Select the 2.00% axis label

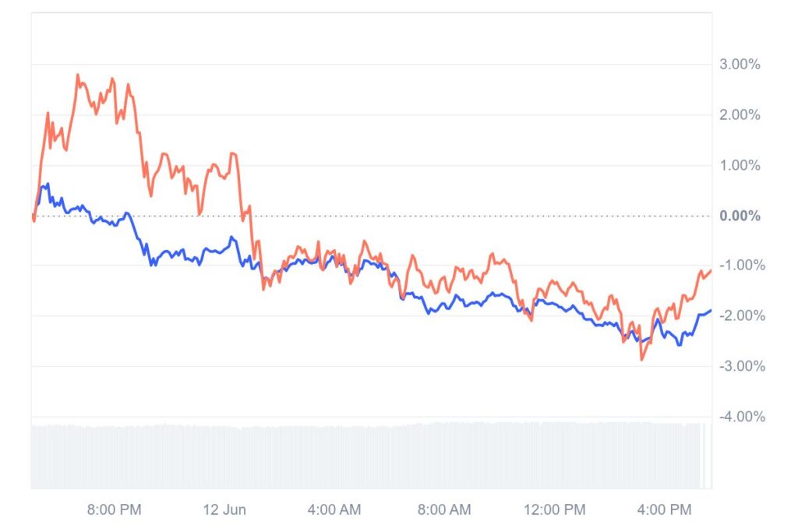click(739, 115)
